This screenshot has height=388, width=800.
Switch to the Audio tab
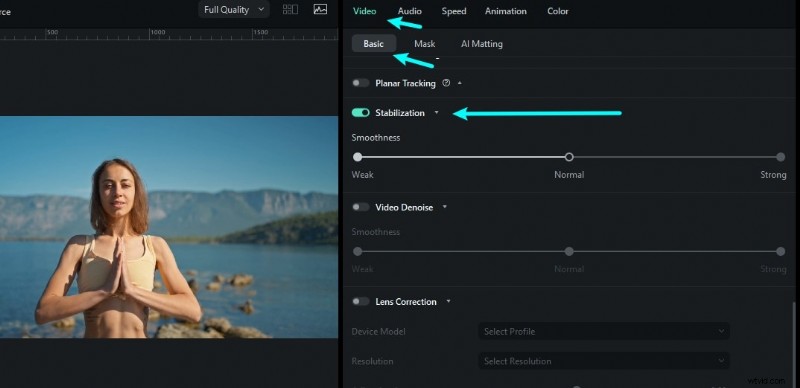[x=410, y=11]
